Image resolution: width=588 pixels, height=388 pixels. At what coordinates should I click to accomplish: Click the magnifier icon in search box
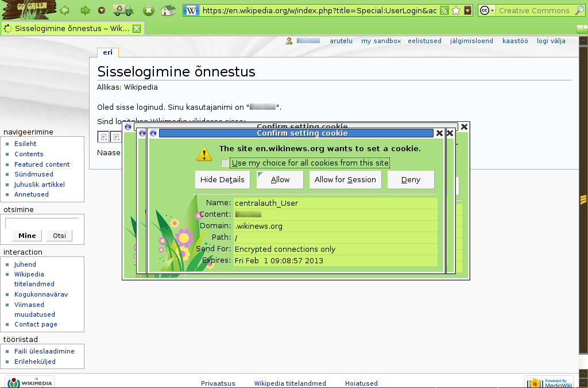tap(579, 10)
